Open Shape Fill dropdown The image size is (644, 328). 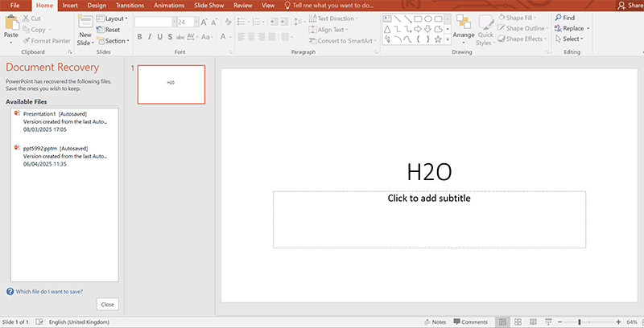coord(517,18)
